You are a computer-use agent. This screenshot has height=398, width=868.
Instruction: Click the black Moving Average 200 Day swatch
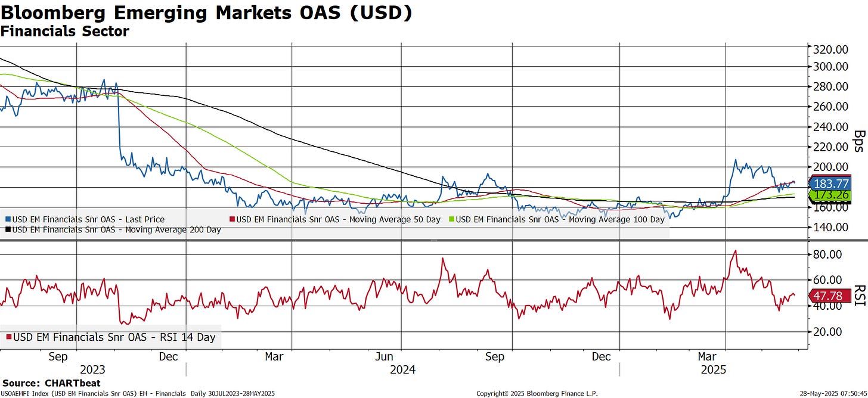tap(8, 229)
